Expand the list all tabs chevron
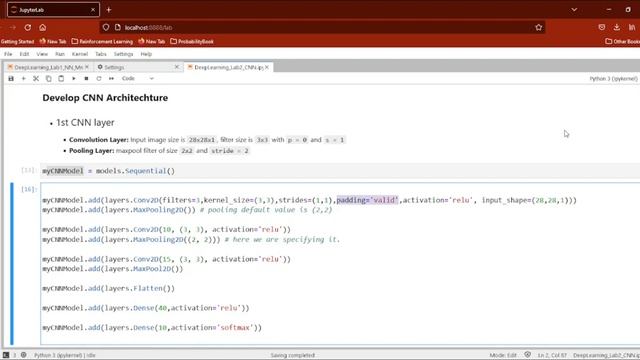 [574, 9]
